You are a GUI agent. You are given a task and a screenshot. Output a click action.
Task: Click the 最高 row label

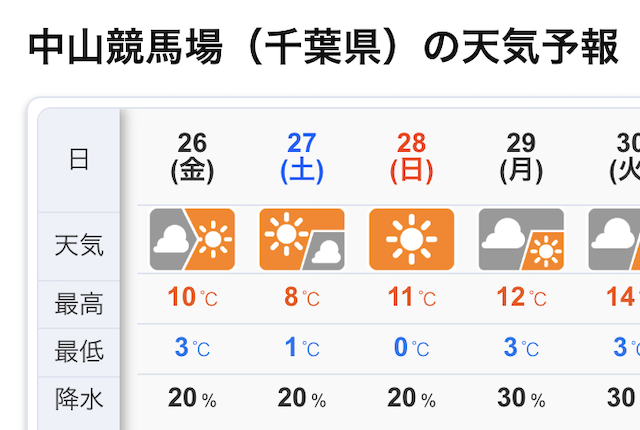[79, 302]
